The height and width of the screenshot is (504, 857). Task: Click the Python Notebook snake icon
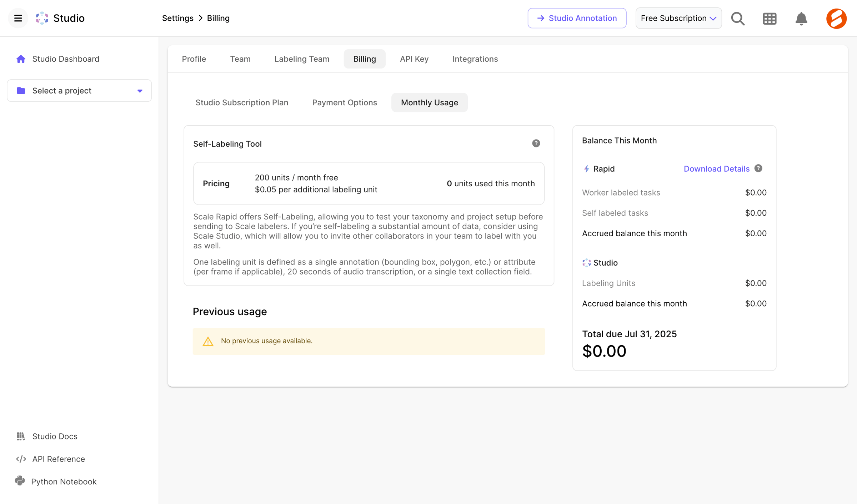point(20,481)
